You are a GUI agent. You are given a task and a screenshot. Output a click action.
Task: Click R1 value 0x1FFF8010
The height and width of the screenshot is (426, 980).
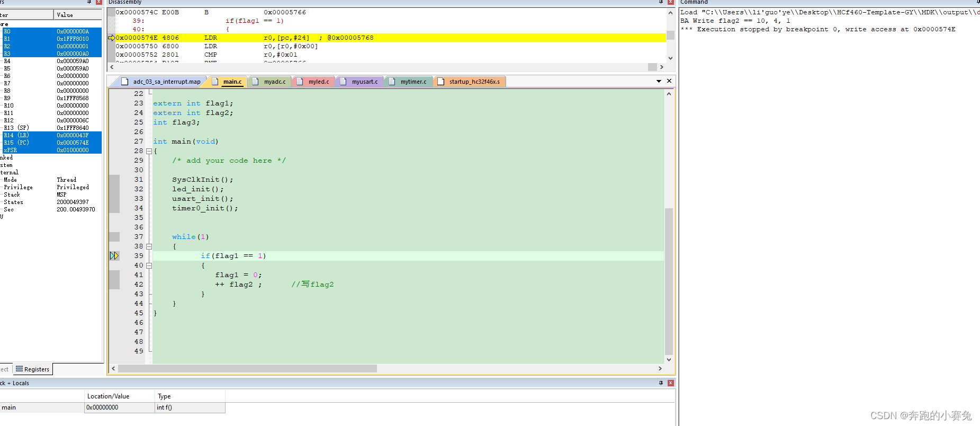[73, 39]
